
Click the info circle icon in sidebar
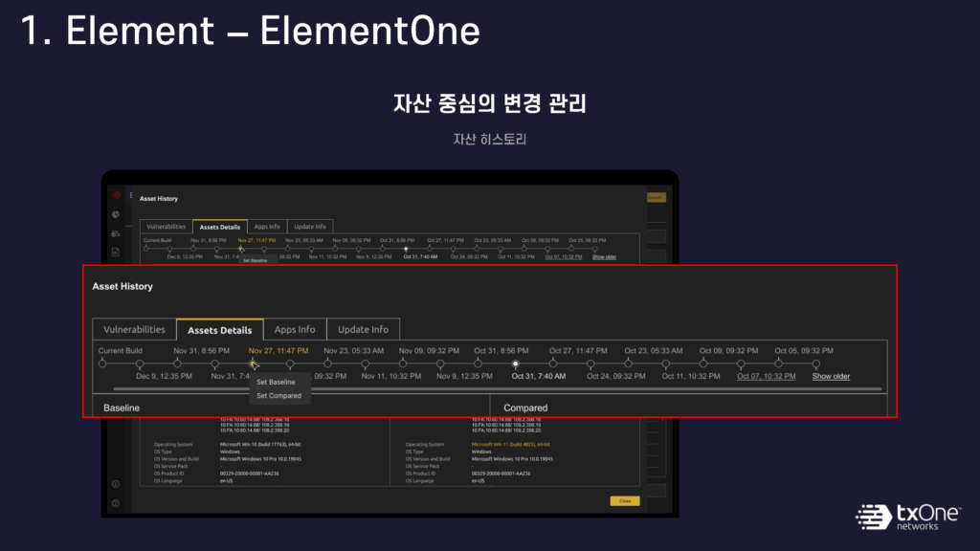tap(116, 484)
